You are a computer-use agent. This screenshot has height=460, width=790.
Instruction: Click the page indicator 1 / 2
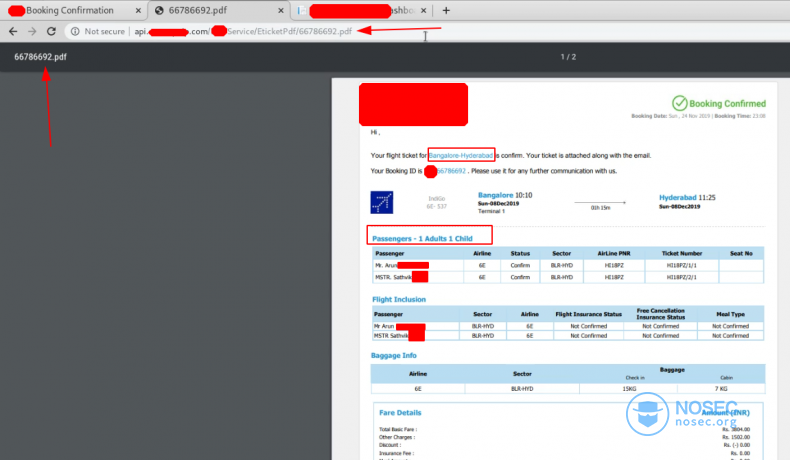(x=568, y=57)
